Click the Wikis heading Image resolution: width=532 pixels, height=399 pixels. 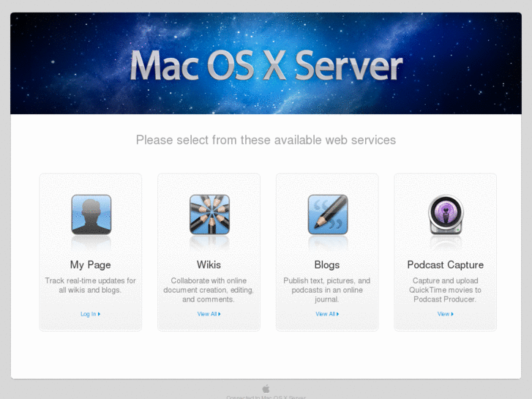click(209, 265)
